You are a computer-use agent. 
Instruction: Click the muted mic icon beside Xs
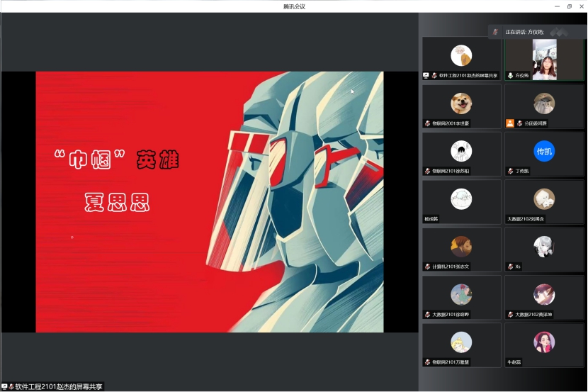point(510,267)
